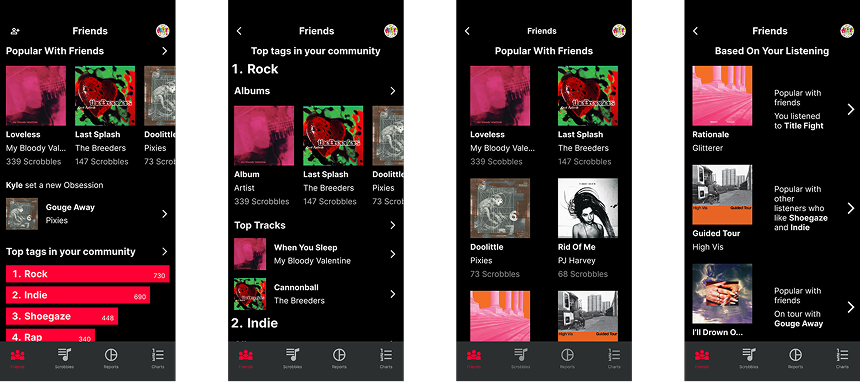Tap '2. Indie' heading in second screen
860x382 pixels.
[254, 323]
